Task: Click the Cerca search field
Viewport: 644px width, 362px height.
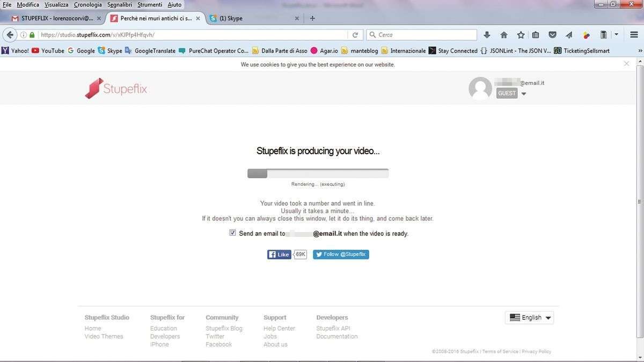Action: 425,35
